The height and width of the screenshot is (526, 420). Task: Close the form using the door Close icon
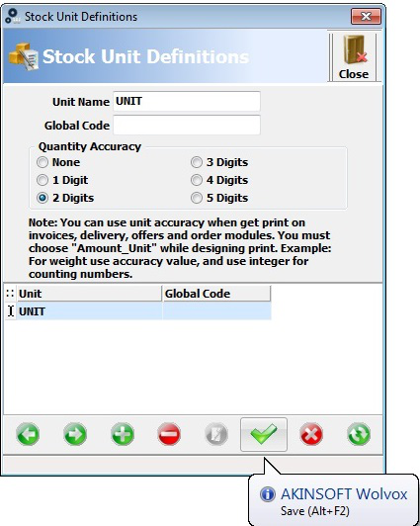[354, 56]
